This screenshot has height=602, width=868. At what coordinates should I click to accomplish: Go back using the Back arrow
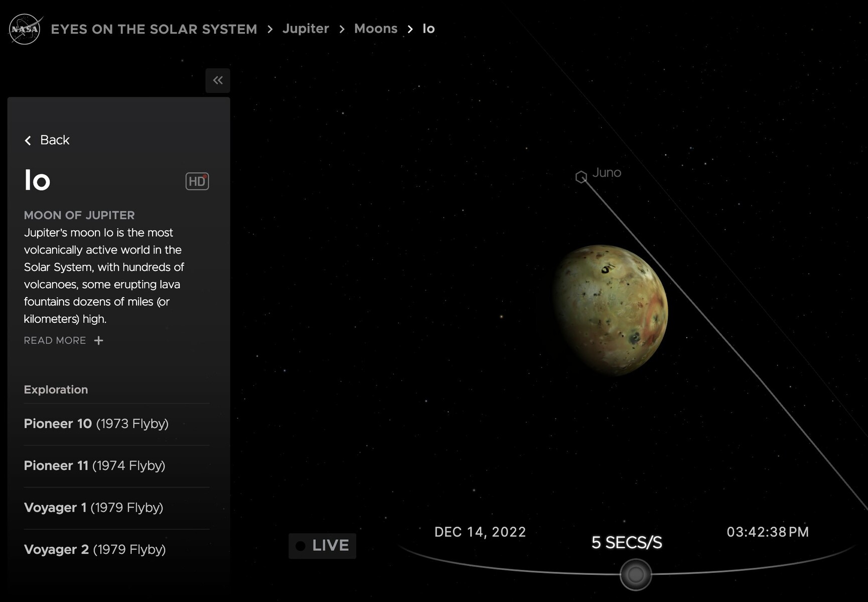(47, 140)
